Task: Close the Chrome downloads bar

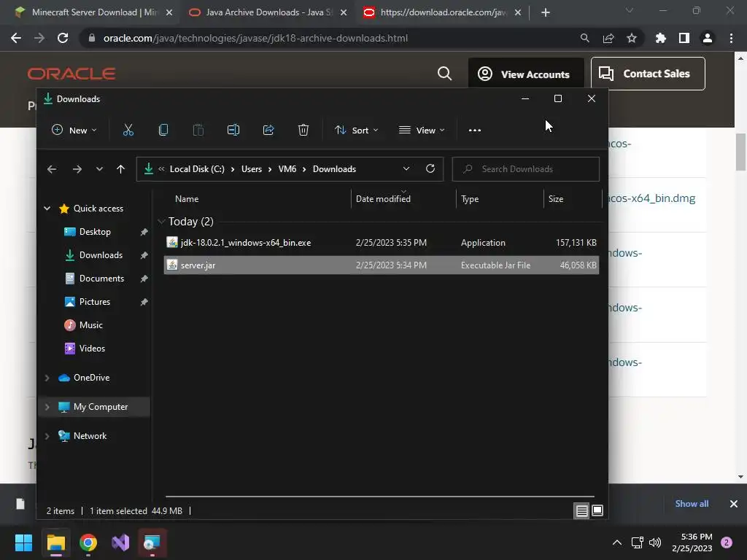Action: click(734, 504)
